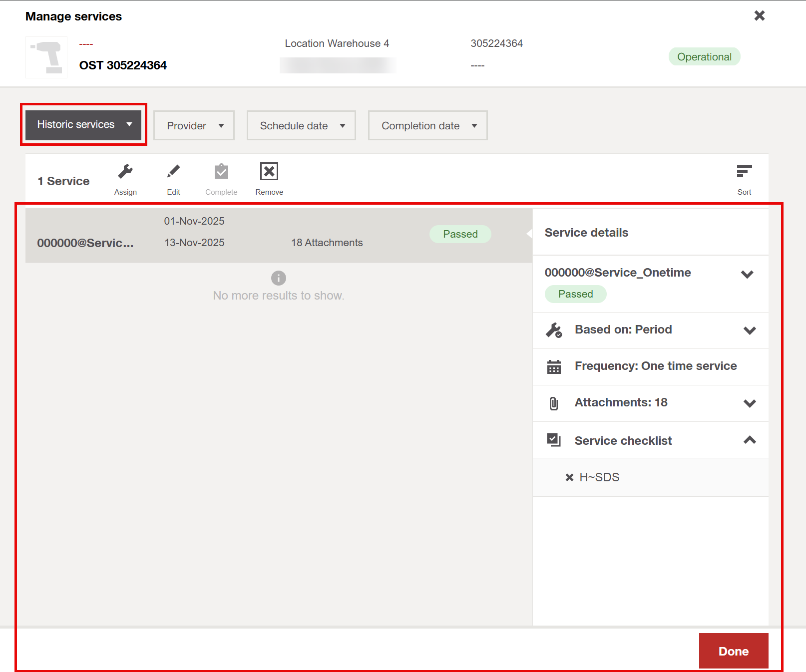Image resolution: width=806 pixels, height=672 pixels.
Task: Click the Remove service icon
Action: point(269,172)
